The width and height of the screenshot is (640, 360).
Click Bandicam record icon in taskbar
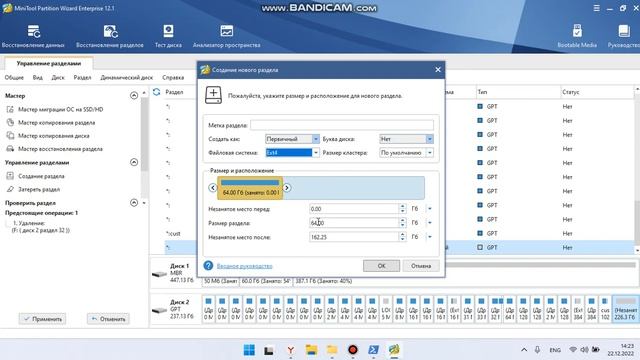(353, 350)
